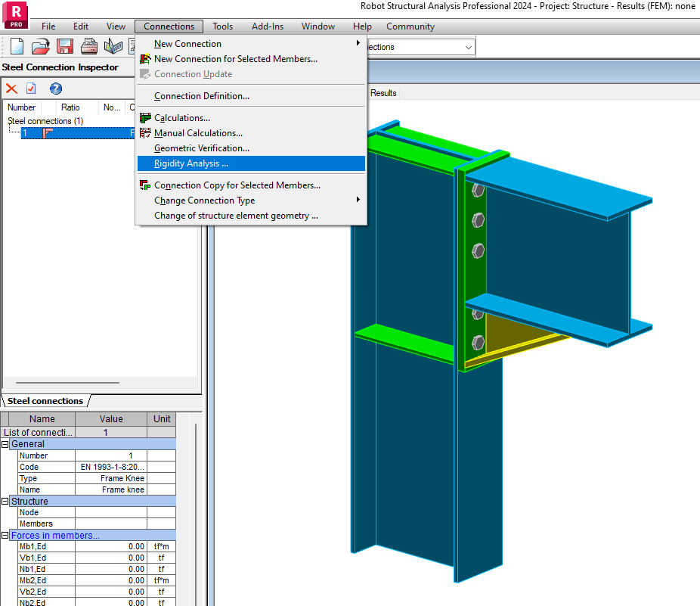
Task: Click the Number column header
Action: coord(21,107)
